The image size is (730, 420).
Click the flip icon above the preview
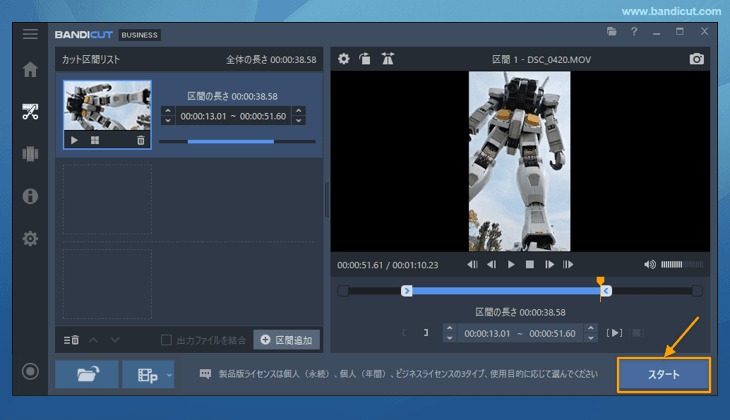click(387, 59)
